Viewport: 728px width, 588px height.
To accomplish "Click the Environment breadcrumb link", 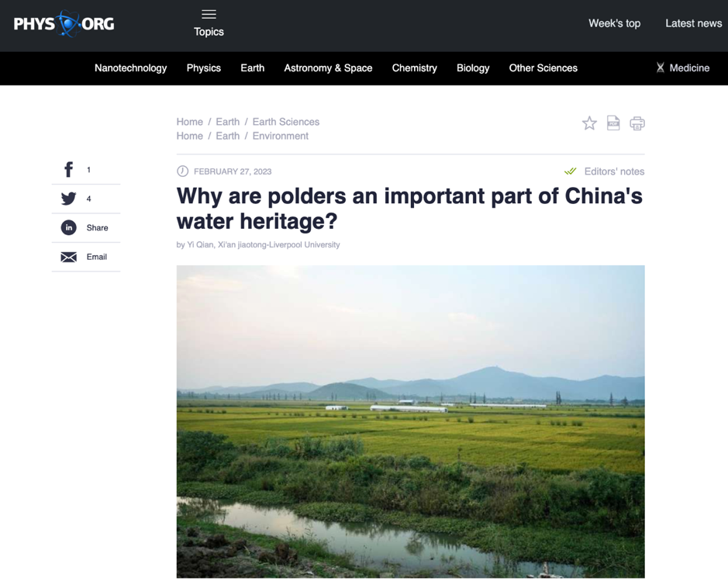I will tap(281, 136).
